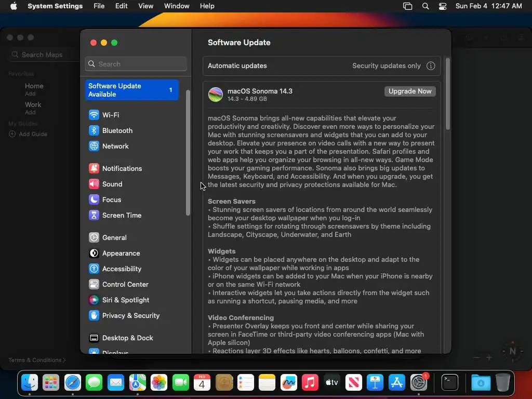Launch Music from the Dock
The width and height of the screenshot is (532, 399).
pyautogui.click(x=310, y=383)
